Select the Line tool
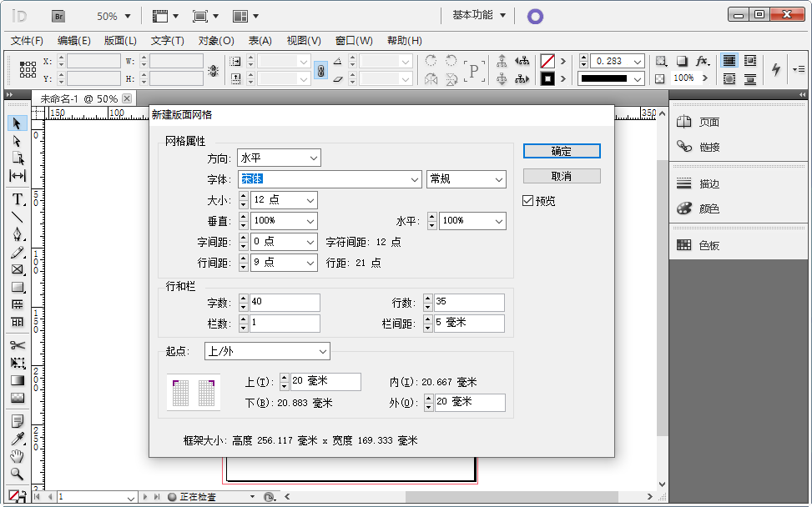The image size is (812, 507). coord(17,218)
